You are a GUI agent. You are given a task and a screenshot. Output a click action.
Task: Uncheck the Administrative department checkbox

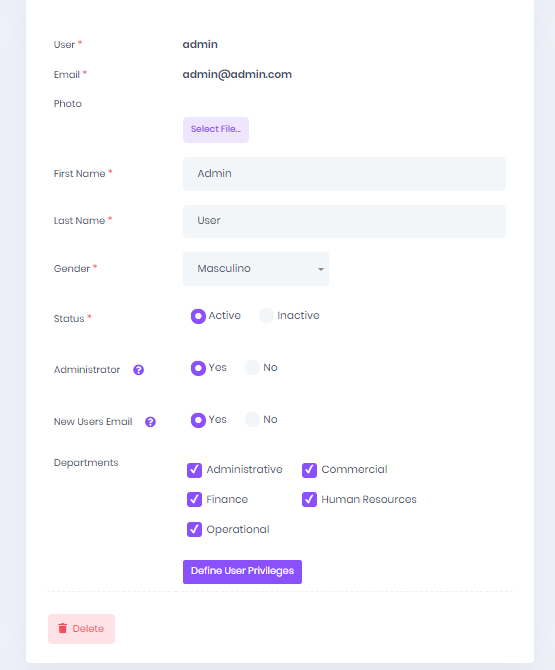(194, 470)
